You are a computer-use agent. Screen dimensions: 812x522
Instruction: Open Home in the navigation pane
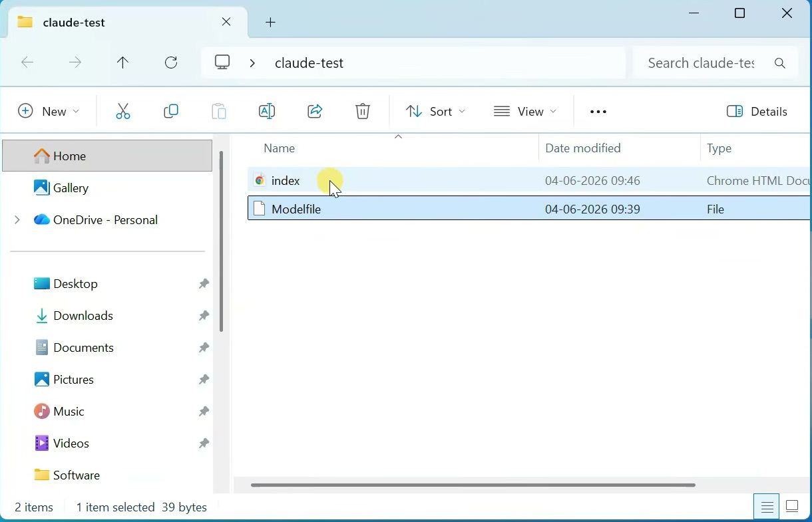click(107, 156)
